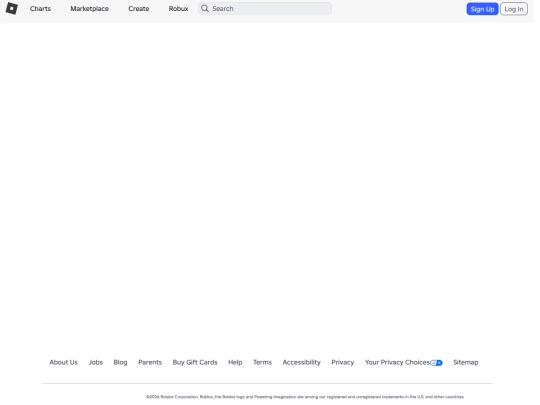Go to the Marketplace tab

pyautogui.click(x=90, y=9)
